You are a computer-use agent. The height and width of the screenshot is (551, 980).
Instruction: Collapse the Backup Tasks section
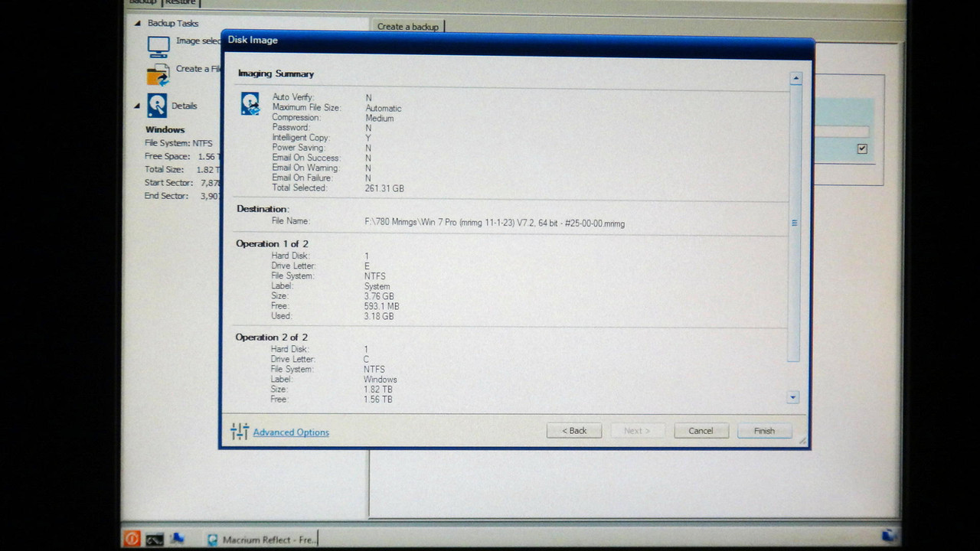138,24
